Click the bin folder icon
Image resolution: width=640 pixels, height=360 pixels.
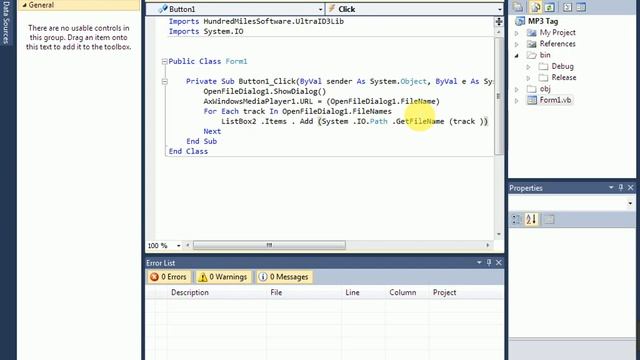click(531, 55)
